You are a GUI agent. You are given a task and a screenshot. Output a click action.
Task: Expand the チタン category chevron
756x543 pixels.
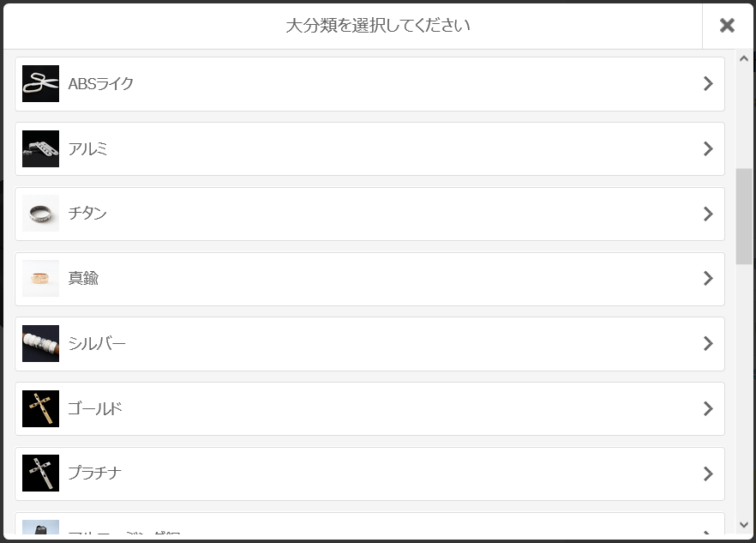(x=708, y=214)
